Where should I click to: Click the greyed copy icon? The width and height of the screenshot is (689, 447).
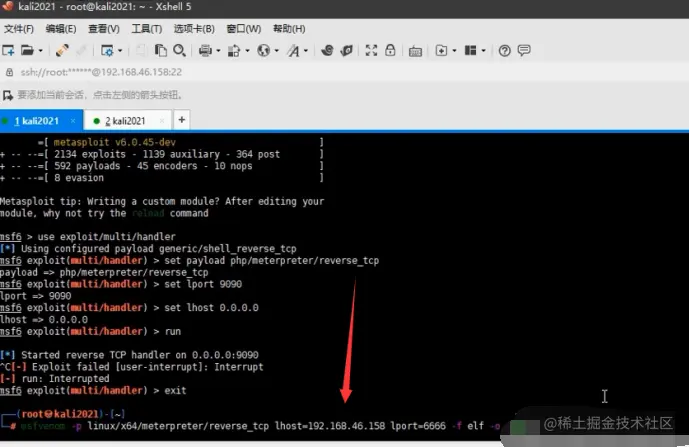tap(141, 51)
